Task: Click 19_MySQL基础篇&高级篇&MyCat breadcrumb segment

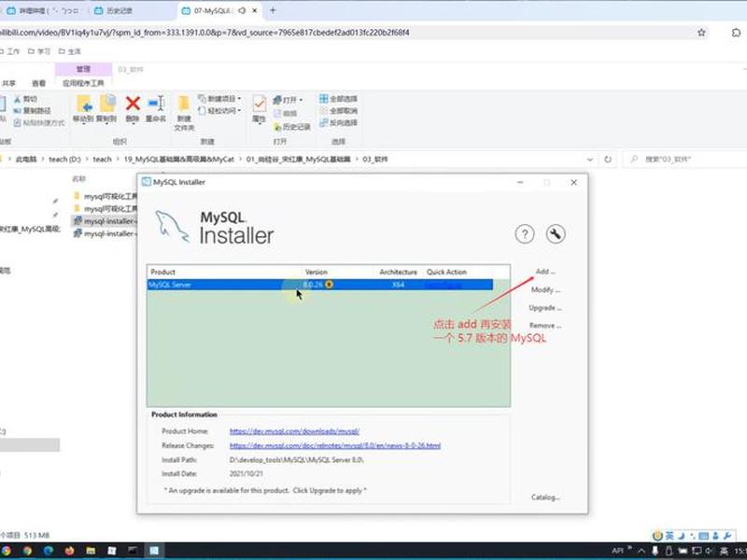Action: (x=179, y=160)
